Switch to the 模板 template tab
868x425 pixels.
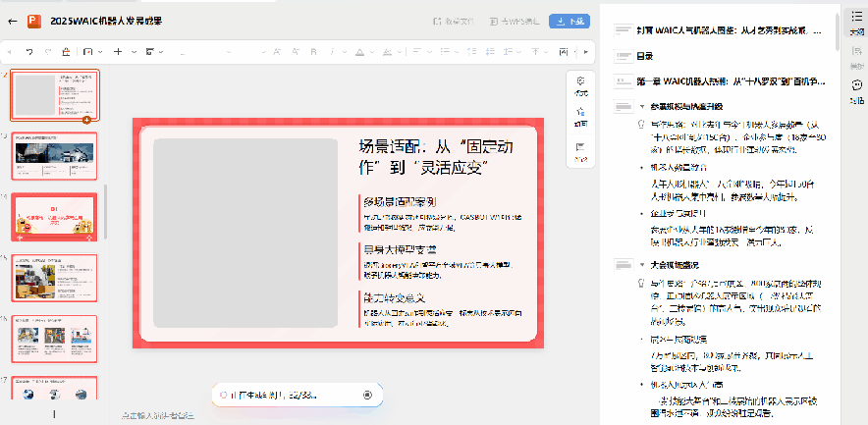[x=856, y=59]
